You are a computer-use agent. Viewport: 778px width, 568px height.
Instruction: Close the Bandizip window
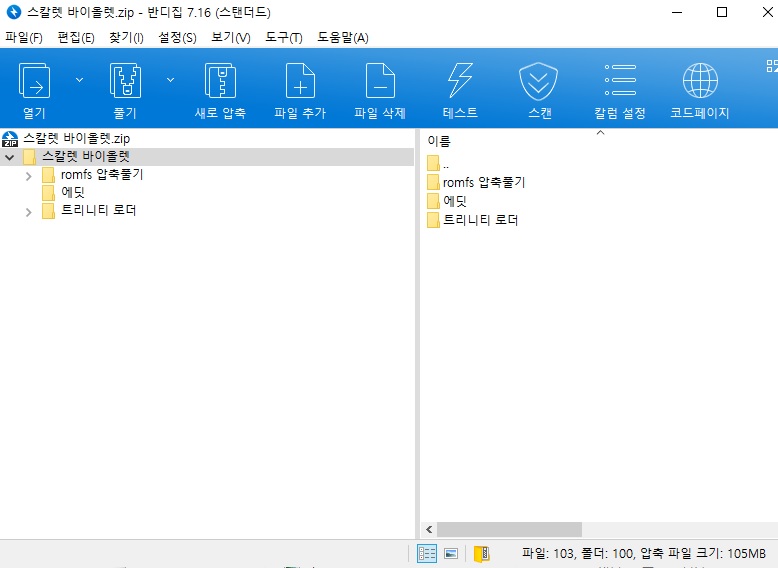(768, 12)
